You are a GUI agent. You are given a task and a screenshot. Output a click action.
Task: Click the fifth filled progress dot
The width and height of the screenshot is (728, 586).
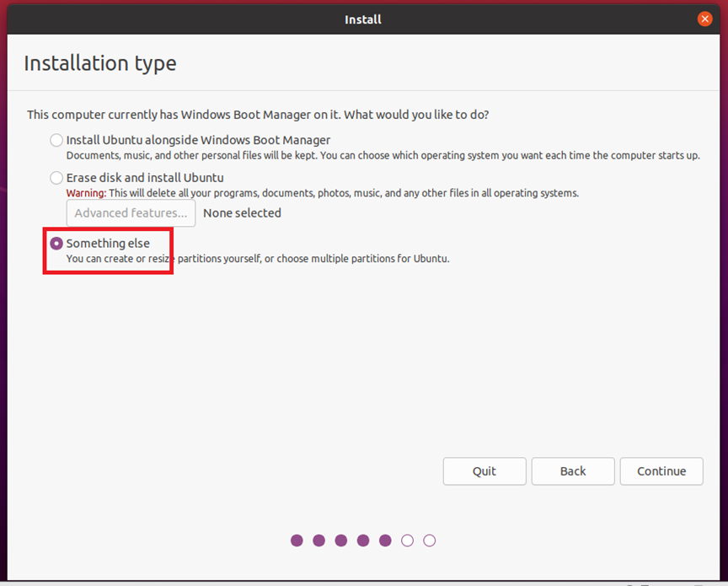pyautogui.click(x=385, y=540)
